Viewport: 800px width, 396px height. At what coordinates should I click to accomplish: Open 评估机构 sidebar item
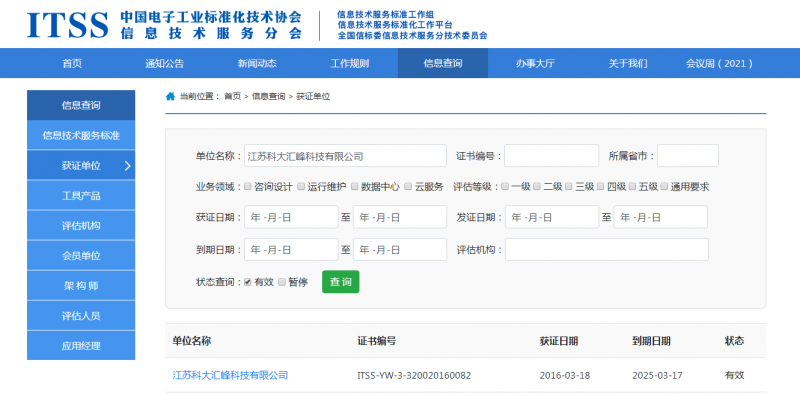[81, 226]
